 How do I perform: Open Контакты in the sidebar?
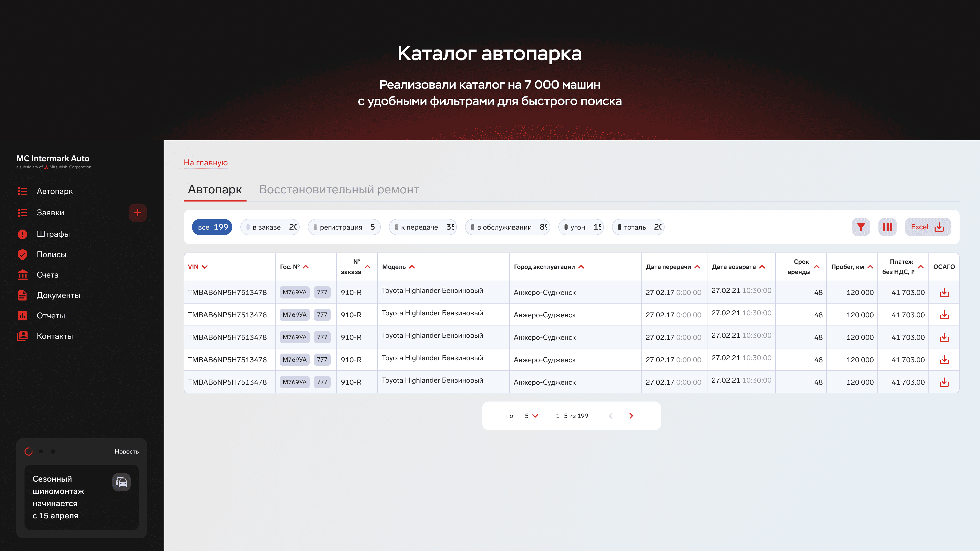click(x=55, y=336)
